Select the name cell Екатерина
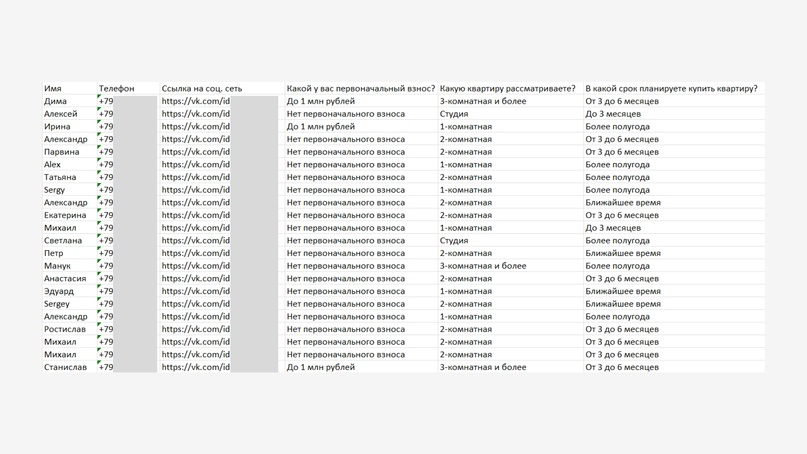This screenshot has width=807, height=454. coord(65,215)
